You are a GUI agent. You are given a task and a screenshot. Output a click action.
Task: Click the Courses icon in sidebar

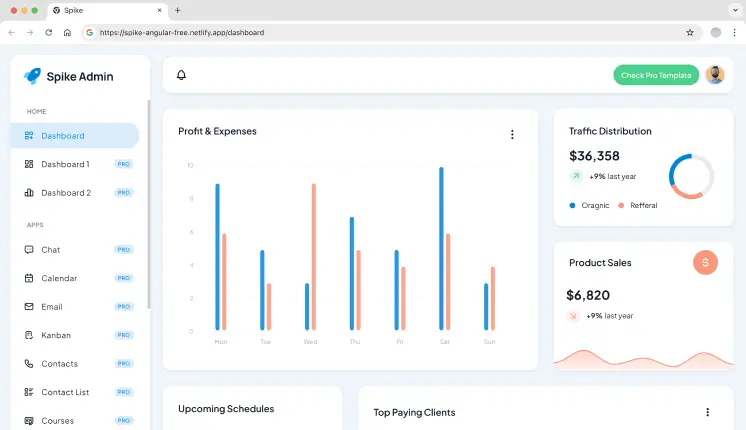29,420
